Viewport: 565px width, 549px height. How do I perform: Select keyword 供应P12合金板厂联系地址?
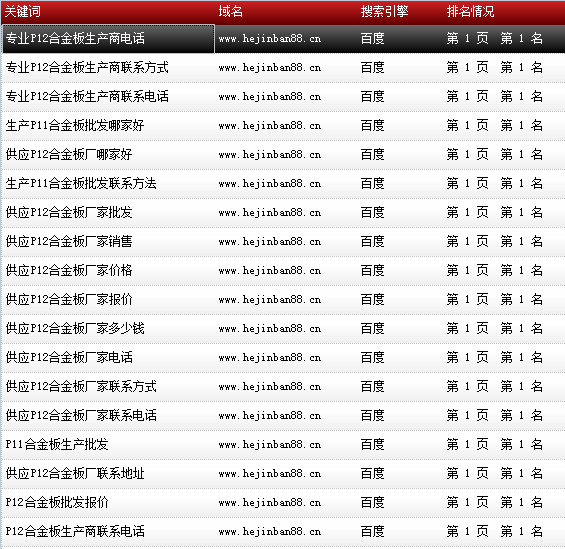pos(75,473)
